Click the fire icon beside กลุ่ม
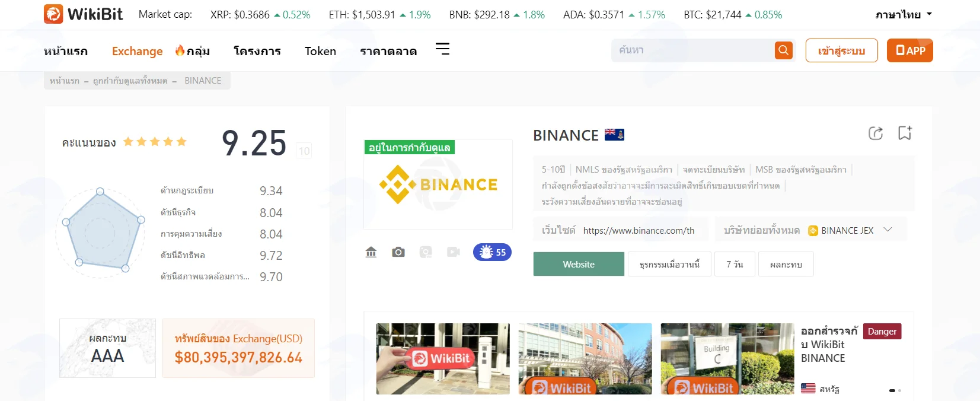Image resolution: width=980 pixels, height=401 pixels. click(180, 50)
